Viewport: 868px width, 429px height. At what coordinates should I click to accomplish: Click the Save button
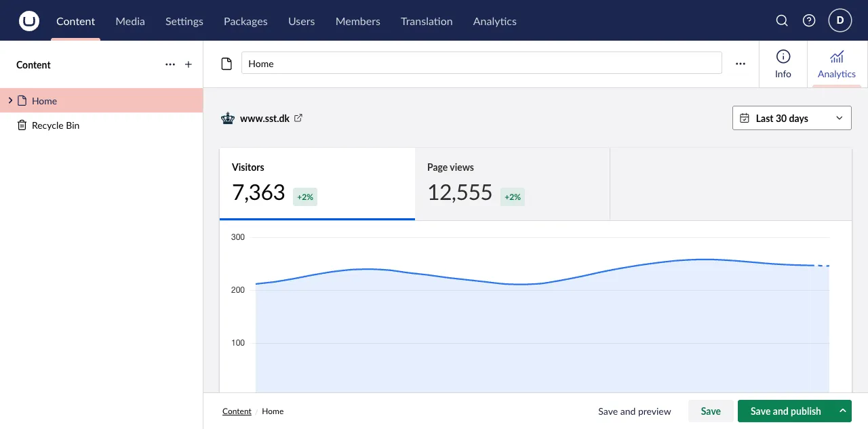coord(711,411)
